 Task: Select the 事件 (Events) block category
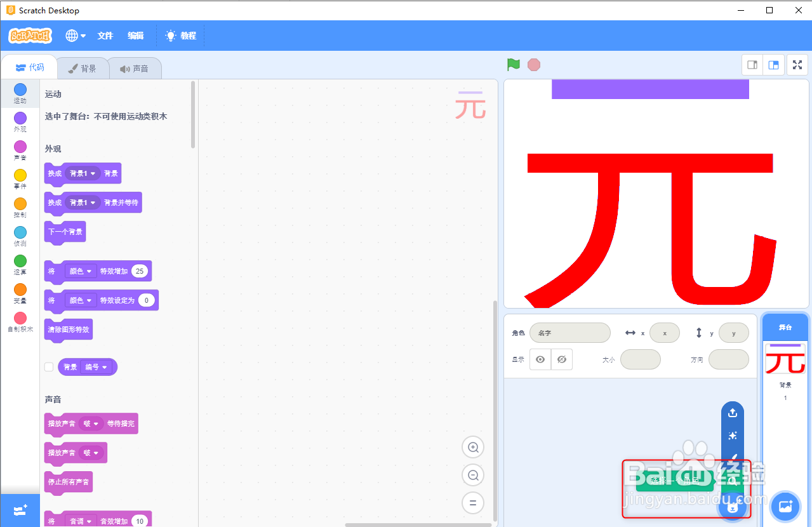(20, 178)
